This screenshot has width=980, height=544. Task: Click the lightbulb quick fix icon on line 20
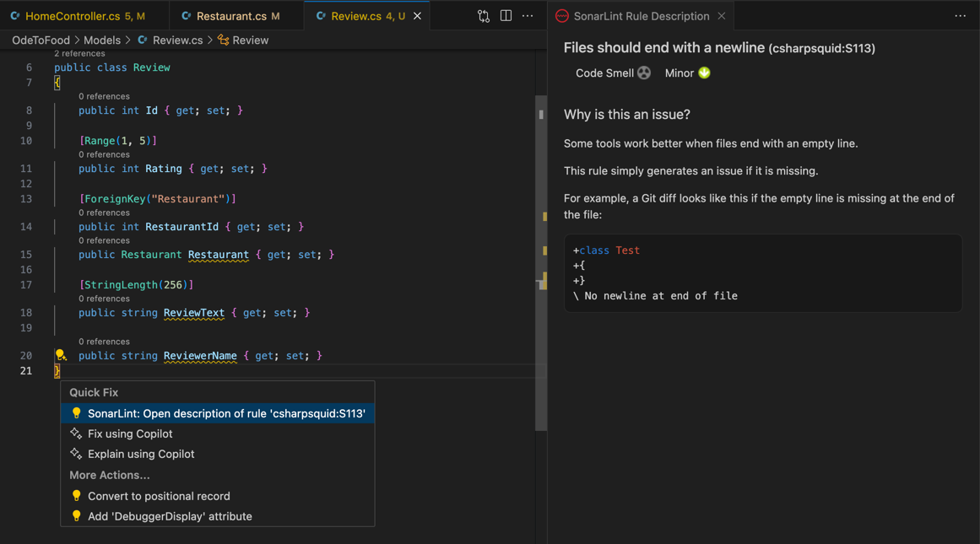tap(59, 355)
